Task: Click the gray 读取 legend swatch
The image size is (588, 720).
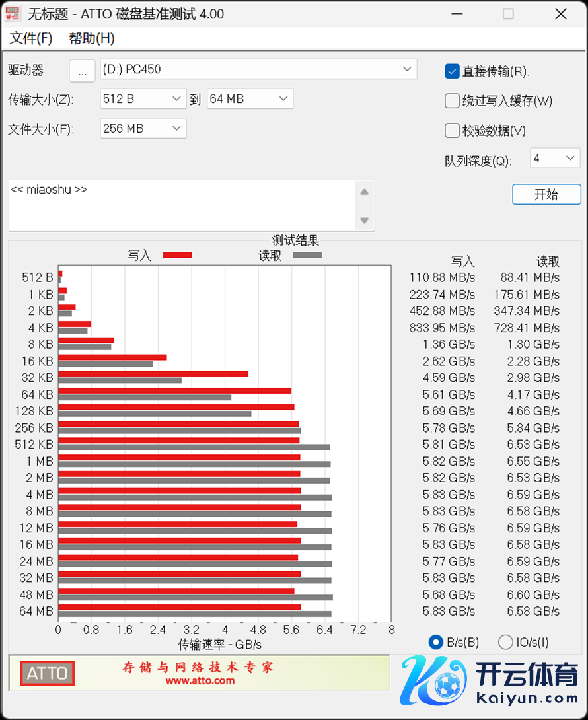Action: 307,255
